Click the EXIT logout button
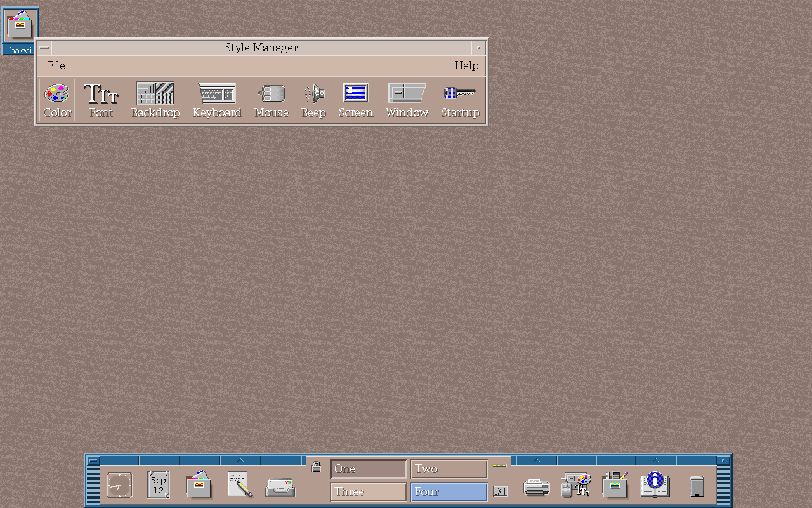This screenshot has width=812, height=508. click(x=501, y=491)
